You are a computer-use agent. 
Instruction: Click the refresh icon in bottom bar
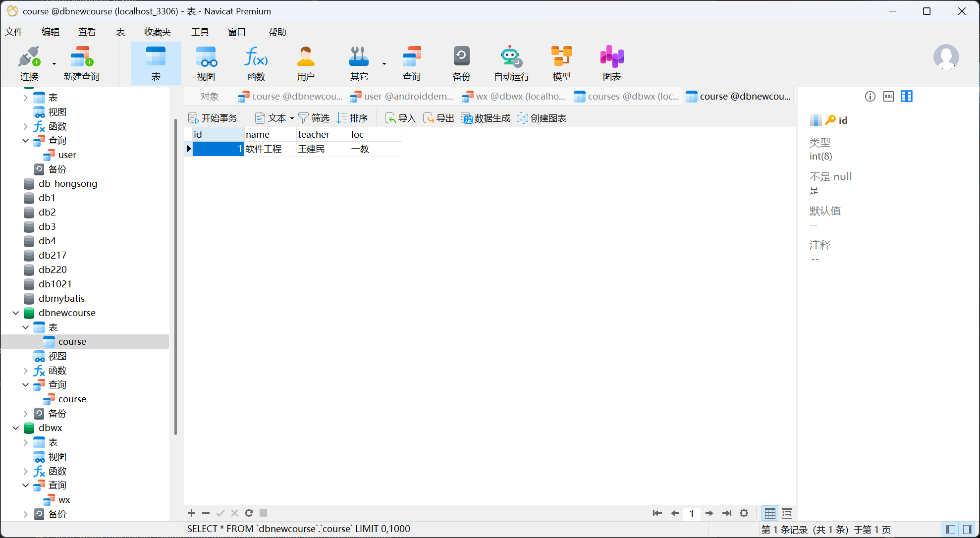coord(249,513)
